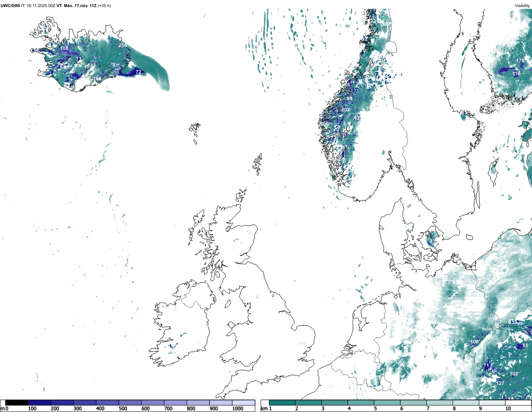This screenshot has width=532, height=412.
Task: Click the initial time 16.11.2025 00Z text
Action: coord(41,5)
